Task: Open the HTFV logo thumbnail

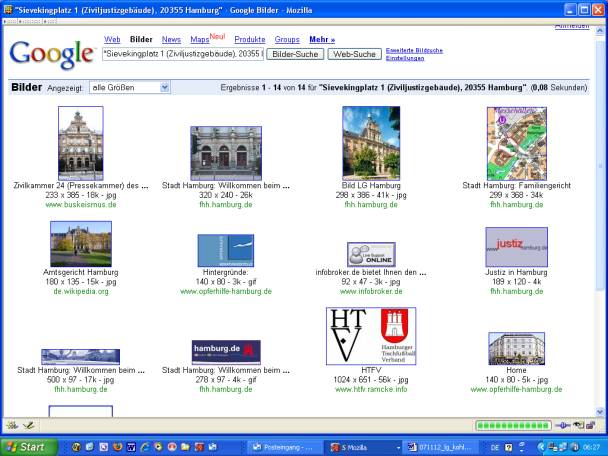Action: coord(371,336)
